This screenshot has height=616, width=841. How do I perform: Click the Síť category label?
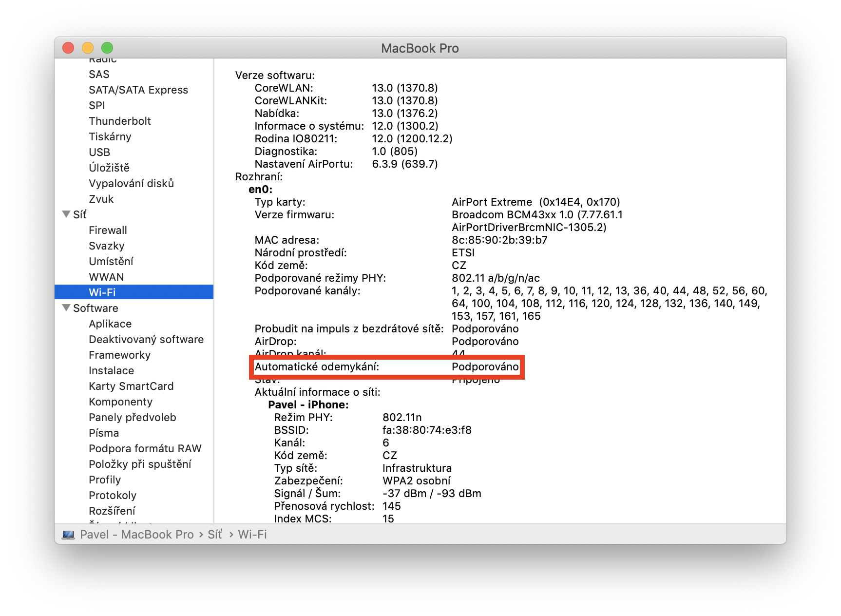[x=80, y=214]
